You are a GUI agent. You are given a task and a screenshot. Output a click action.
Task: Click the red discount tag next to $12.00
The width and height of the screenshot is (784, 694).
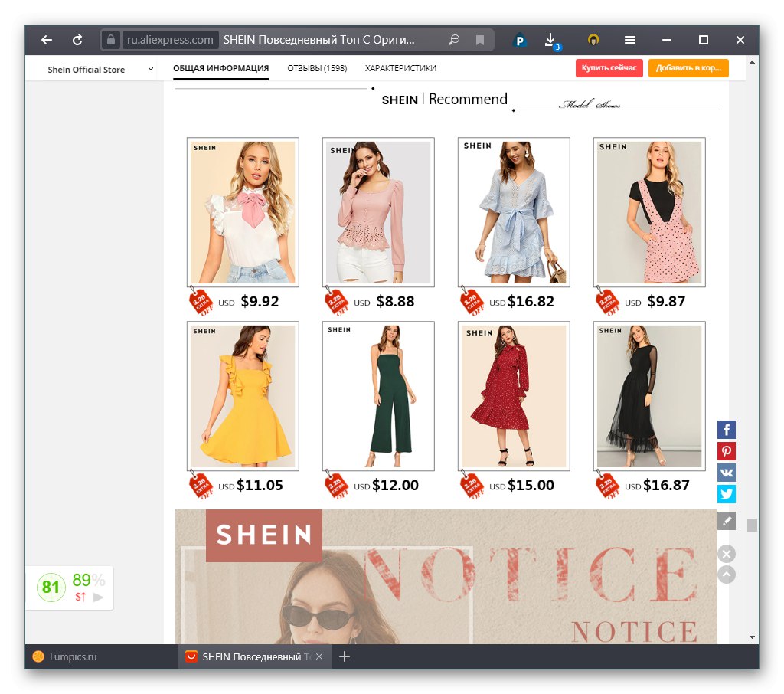[336, 485]
